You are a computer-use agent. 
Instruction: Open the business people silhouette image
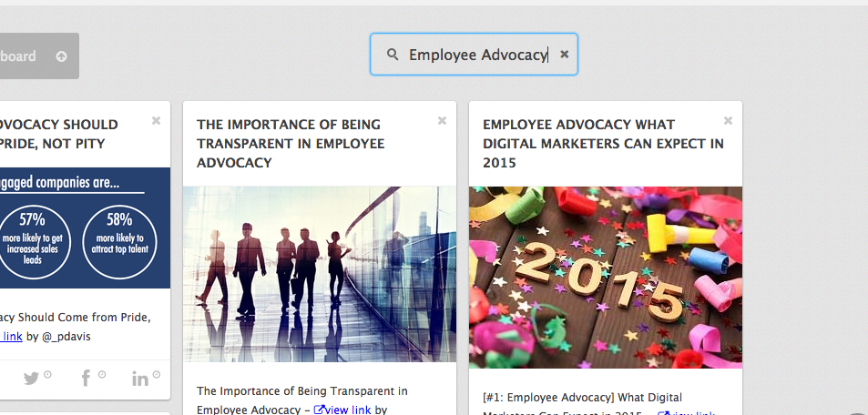pos(320,275)
